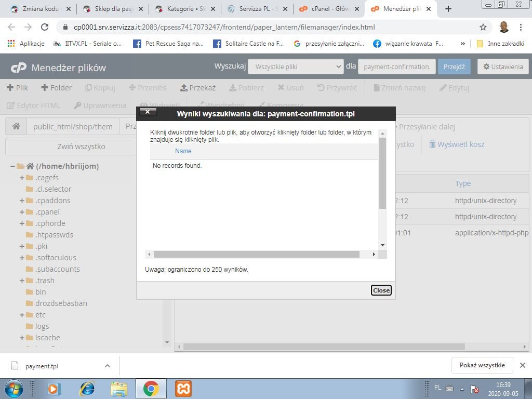Click the cPanel logo in Menedżer plików header
Image resolution: width=532 pixels, height=399 pixels.
pos(18,68)
